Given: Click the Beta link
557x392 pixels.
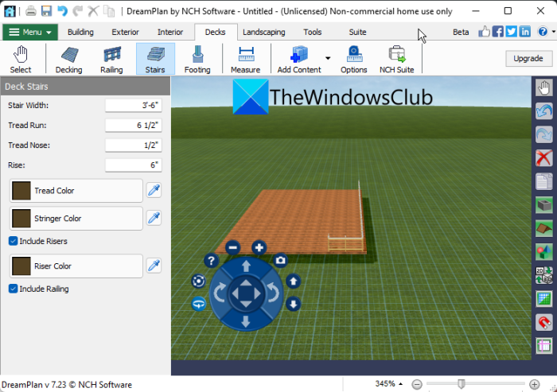Looking at the screenshot, I should [461, 32].
